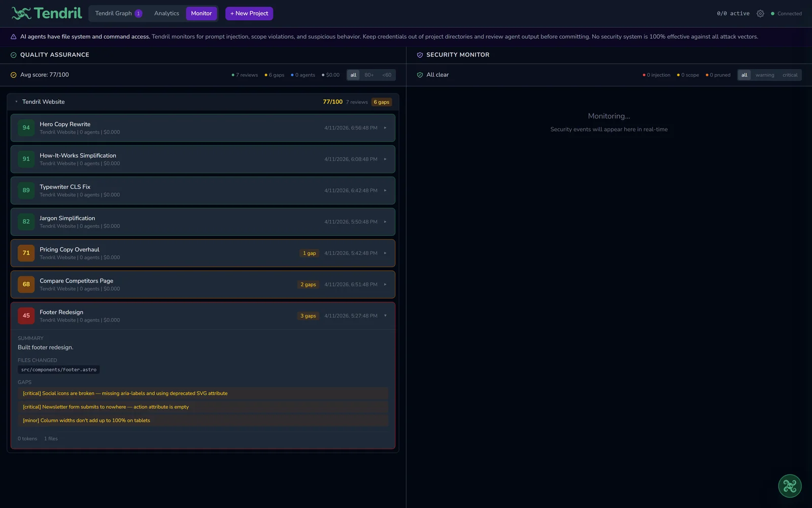The height and width of the screenshot is (508, 812).
Task: Click the Security Monitor shield icon
Action: pyautogui.click(x=420, y=55)
